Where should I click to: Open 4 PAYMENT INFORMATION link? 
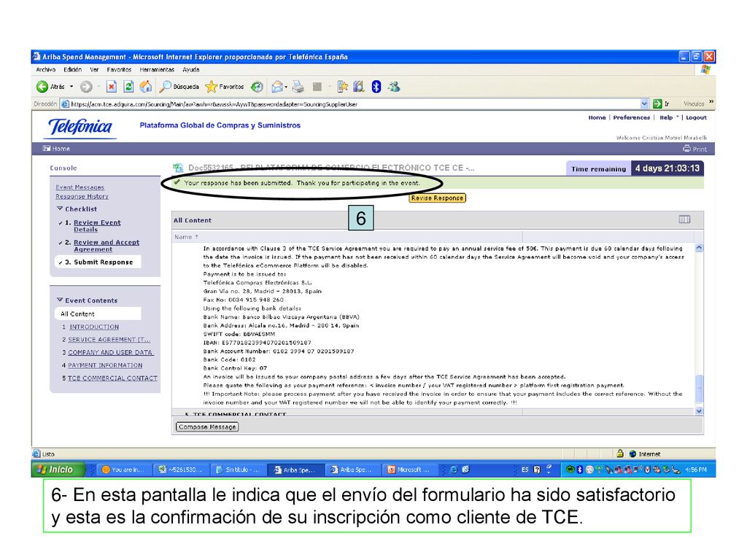coord(105,365)
